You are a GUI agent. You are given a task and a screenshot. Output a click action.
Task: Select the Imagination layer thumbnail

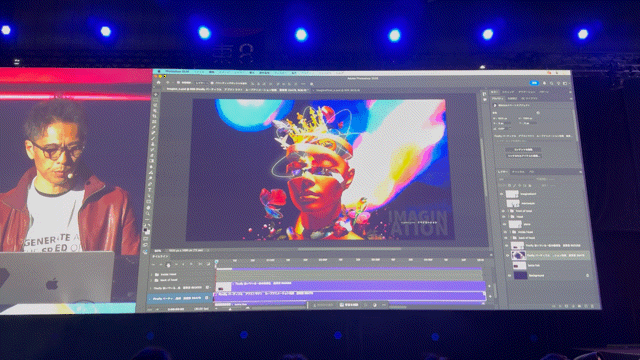point(512,194)
